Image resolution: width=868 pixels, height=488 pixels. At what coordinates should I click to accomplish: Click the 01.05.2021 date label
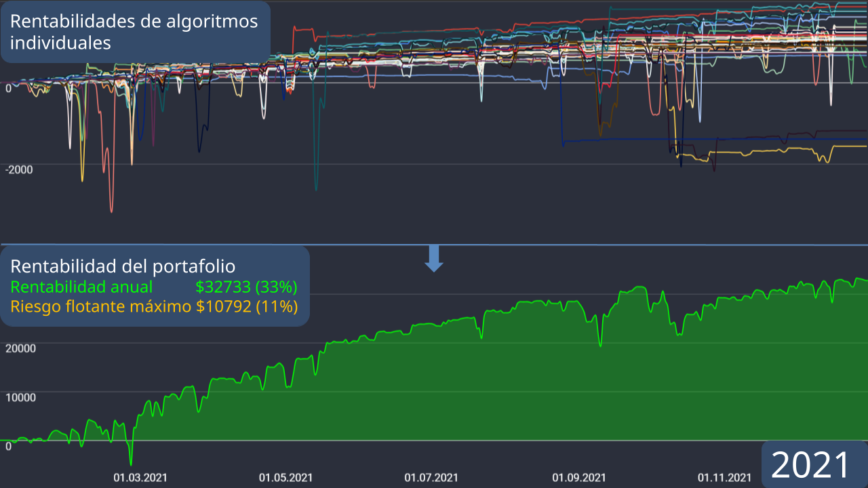pos(285,477)
